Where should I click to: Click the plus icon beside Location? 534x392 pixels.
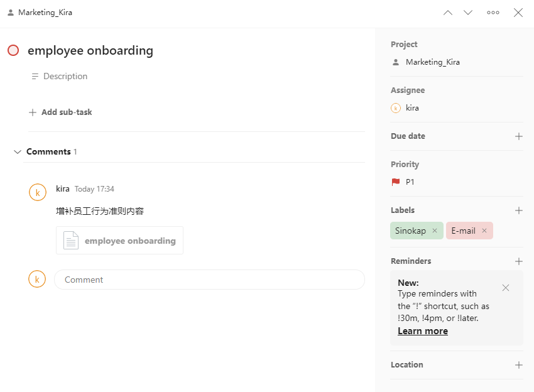[x=519, y=364]
